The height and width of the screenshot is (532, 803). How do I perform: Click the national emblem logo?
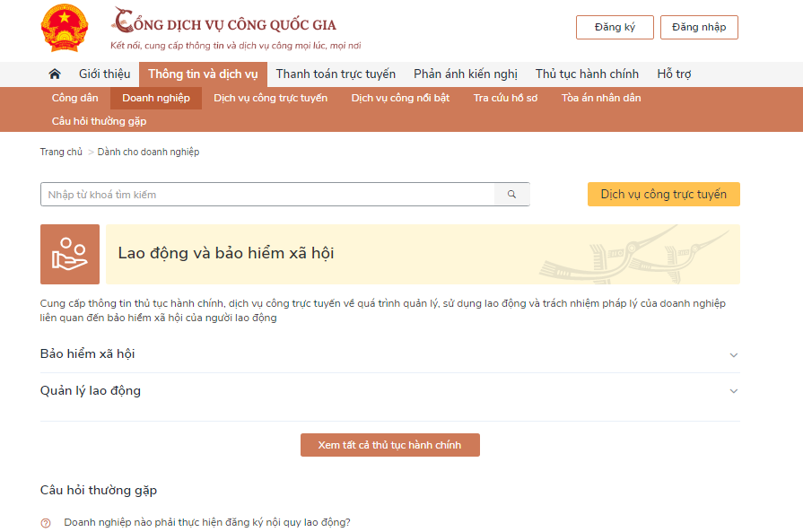coord(65,28)
